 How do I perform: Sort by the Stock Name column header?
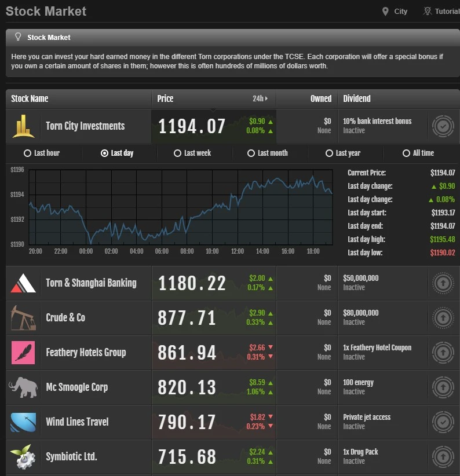point(30,98)
